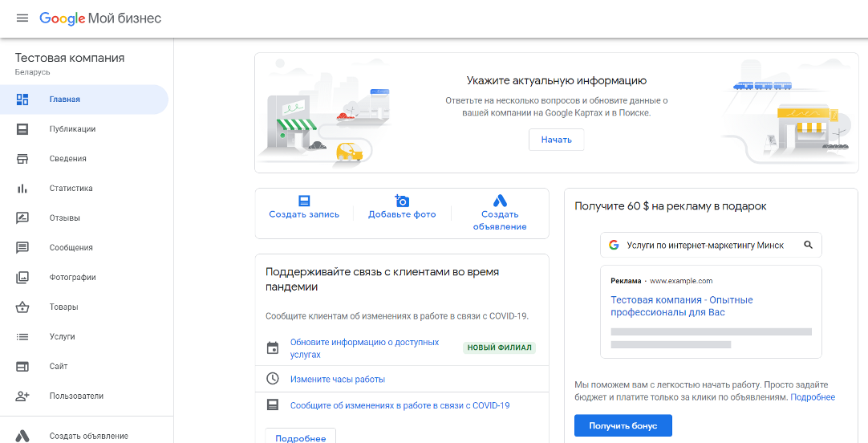The image size is (868, 443).
Task: Click Подробнее link in ads card
Action: (x=813, y=397)
